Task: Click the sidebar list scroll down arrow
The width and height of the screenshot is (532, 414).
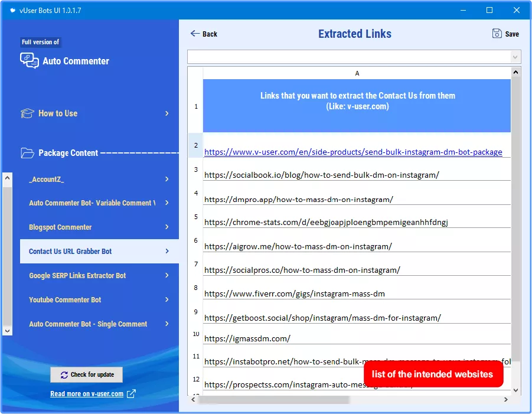Action: (8, 331)
